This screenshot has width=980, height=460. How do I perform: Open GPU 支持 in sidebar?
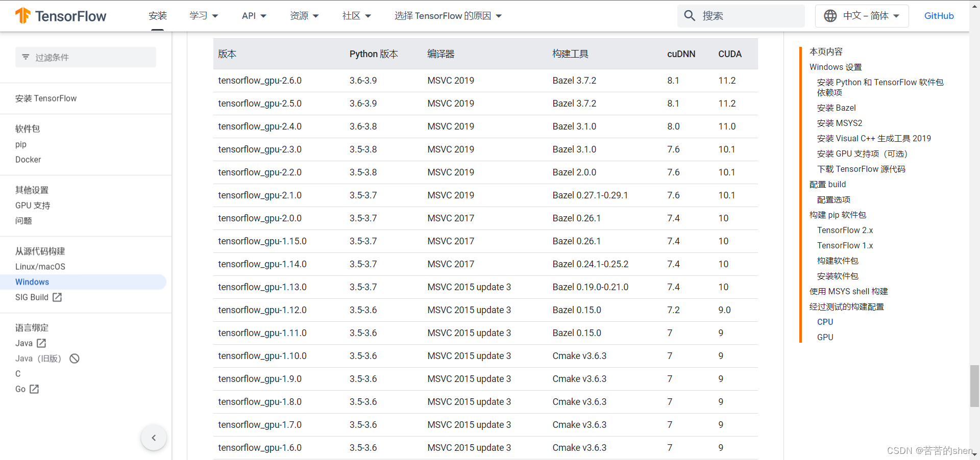(33, 206)
